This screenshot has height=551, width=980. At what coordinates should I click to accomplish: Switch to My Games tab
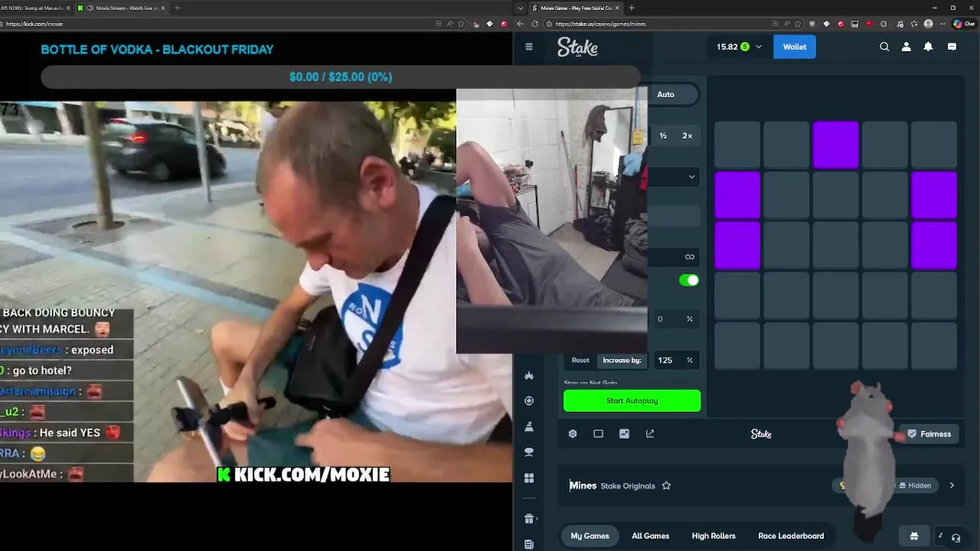point(590,536)
